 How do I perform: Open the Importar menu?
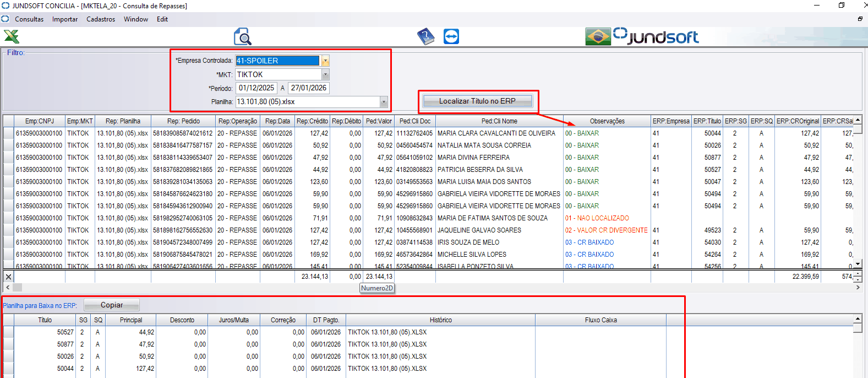tap(65, 19)
